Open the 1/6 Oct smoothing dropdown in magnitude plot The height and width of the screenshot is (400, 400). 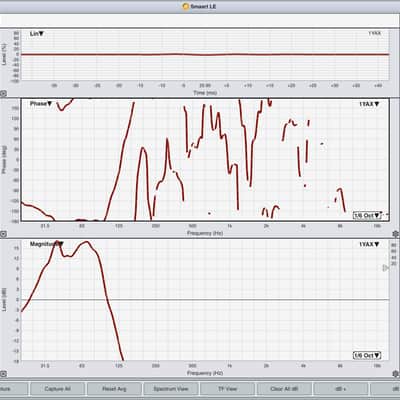pos(367,355)
